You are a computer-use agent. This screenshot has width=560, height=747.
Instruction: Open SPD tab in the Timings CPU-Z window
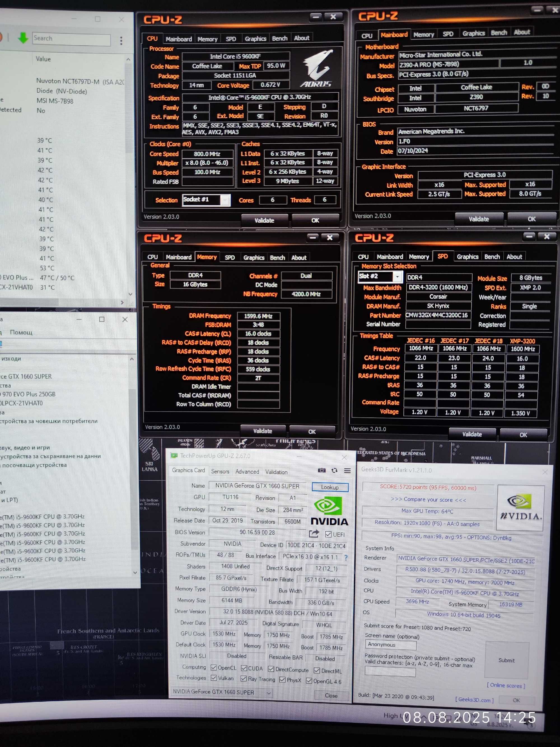[x=230, y=257]
